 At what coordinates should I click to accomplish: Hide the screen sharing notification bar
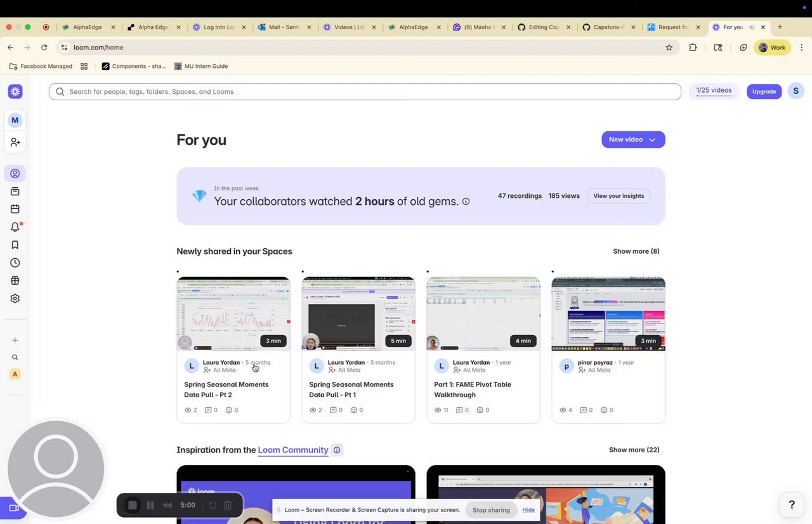coord(528,510)
